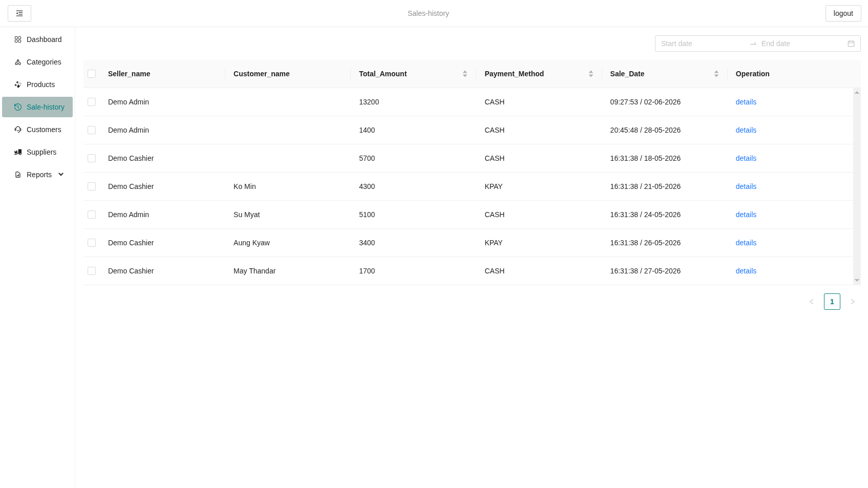
Task: Open the Customers menu item
Action: coord(37,130)
